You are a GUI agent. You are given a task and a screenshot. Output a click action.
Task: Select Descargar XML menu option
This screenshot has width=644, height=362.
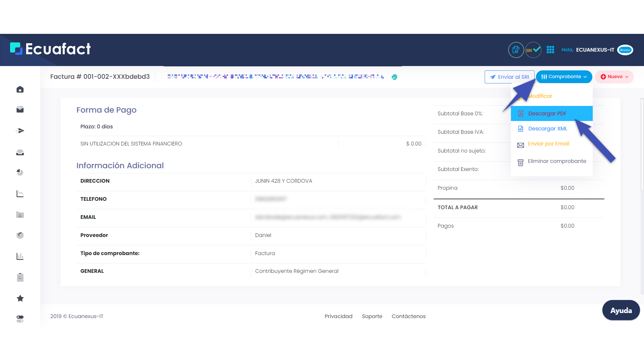[547, 129]
